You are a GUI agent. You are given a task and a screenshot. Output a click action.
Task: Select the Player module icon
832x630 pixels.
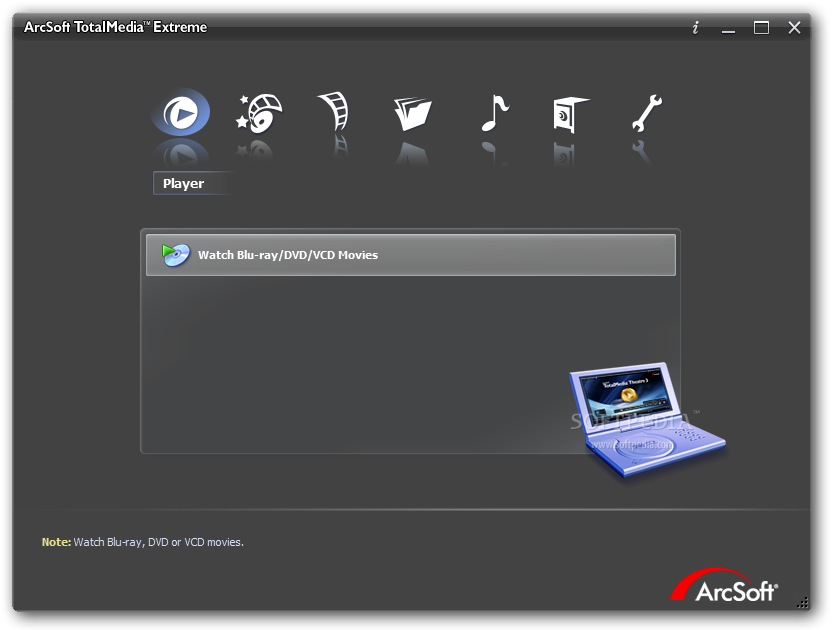(x=181, y=112)
